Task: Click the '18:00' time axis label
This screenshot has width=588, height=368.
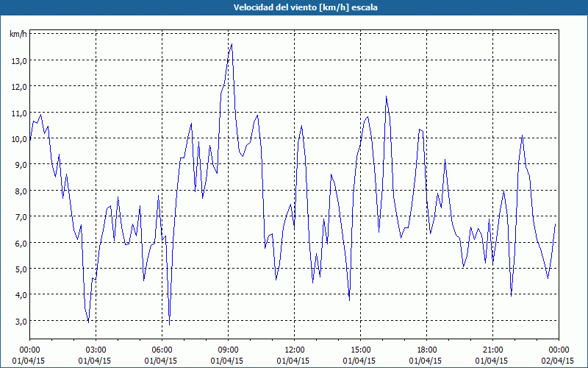Action: [427, 350]
